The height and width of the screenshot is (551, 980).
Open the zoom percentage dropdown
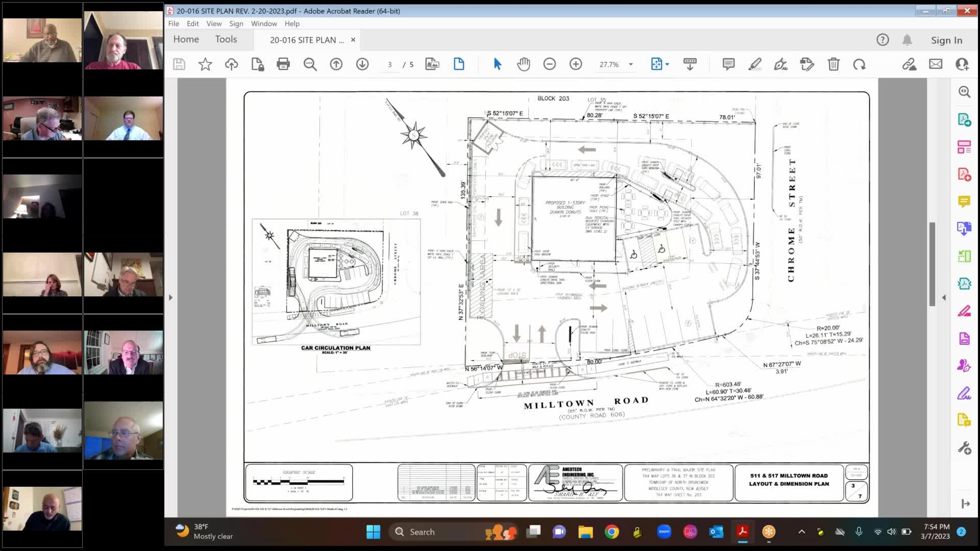tap(631, 64)
